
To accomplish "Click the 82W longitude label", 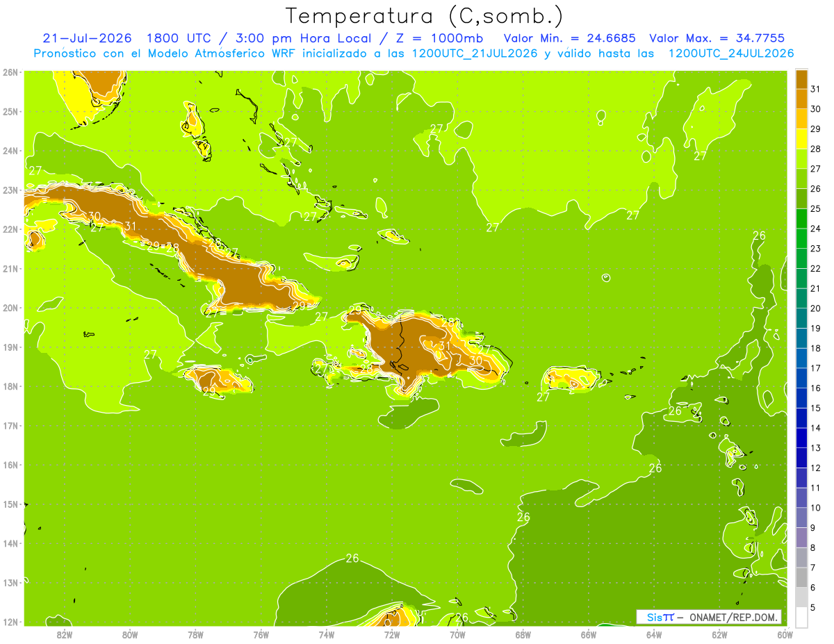I will [65, 634].
